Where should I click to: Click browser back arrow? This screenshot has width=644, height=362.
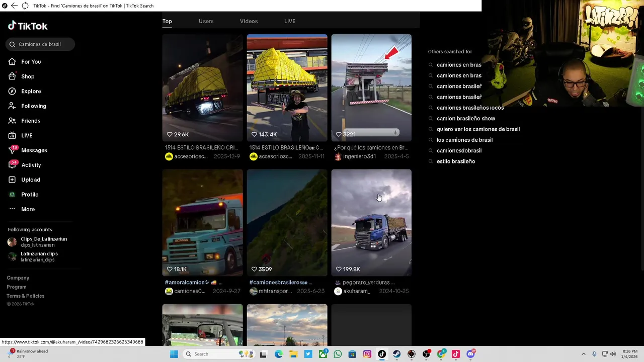coord(14,6)
